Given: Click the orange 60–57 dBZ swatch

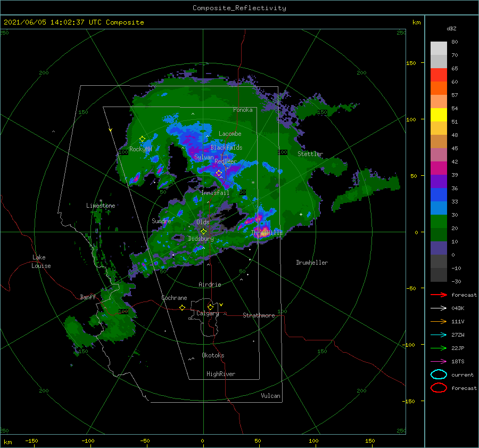Looking at the screenshot, I should (x=439, y=88).
